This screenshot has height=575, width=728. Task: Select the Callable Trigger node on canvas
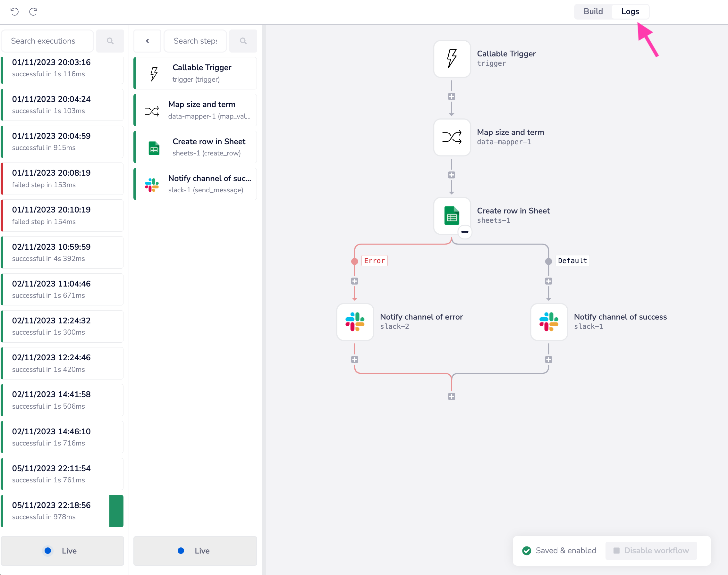click(452, 59)
